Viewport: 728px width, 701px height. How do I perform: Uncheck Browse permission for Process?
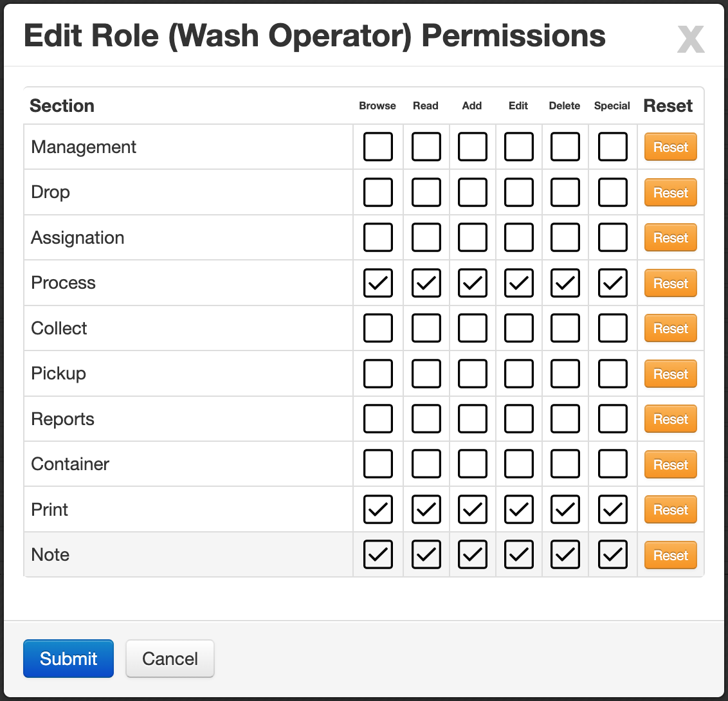378,283
